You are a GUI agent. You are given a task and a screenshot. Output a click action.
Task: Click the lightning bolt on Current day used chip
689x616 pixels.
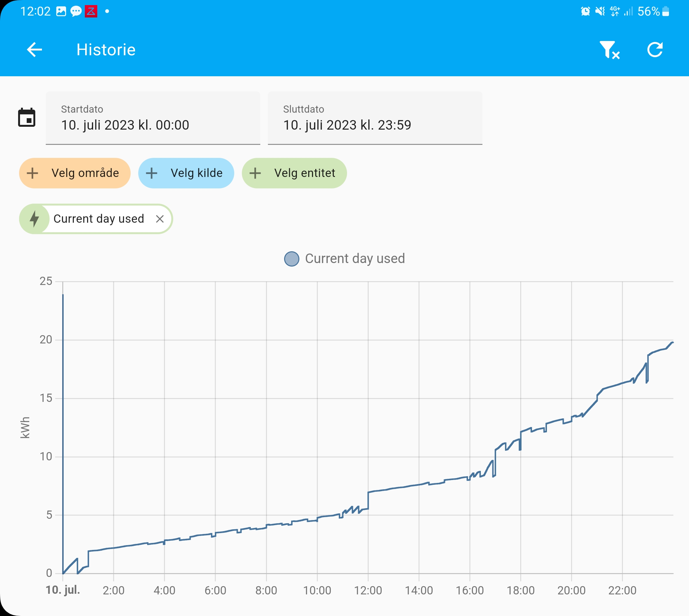pos(35,219)
